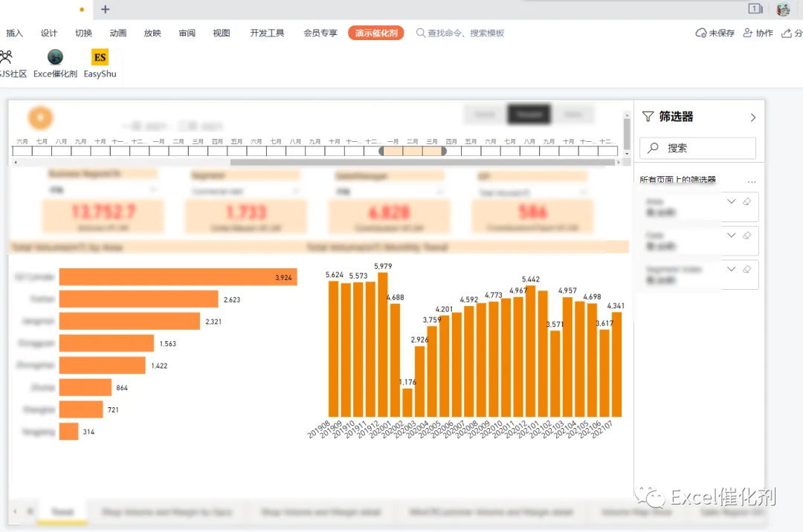Select the 3,924 bar in the area chart
Image resolution: width=803 pixels, height=532 pixels.
point(178,277)
